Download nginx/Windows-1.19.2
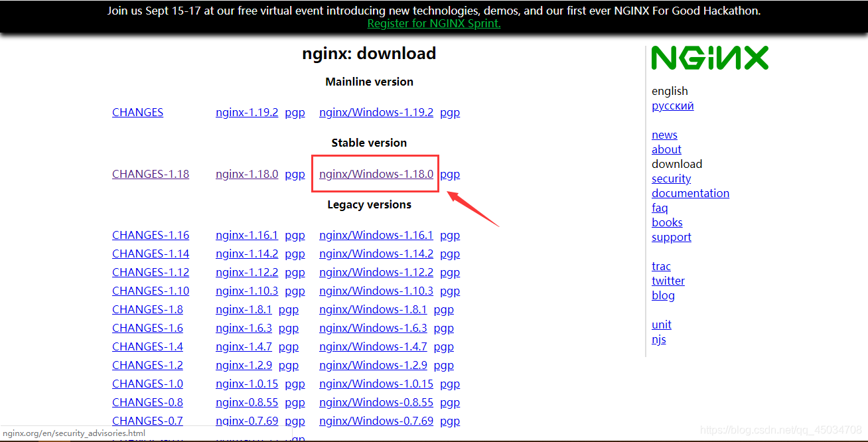This screenshot has width=868, height=442. coord(376,112)
